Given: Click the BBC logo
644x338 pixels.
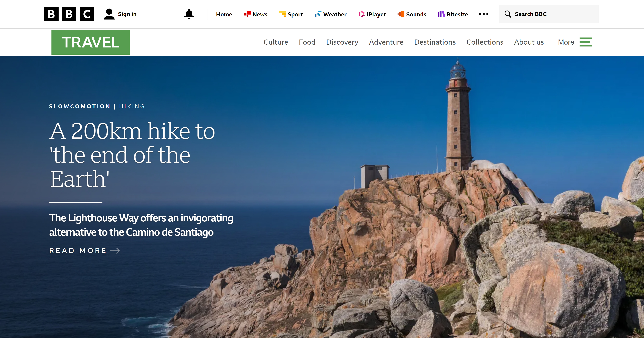Looking at the screenshot, I should pyautogui.click(x=69, y=14).
